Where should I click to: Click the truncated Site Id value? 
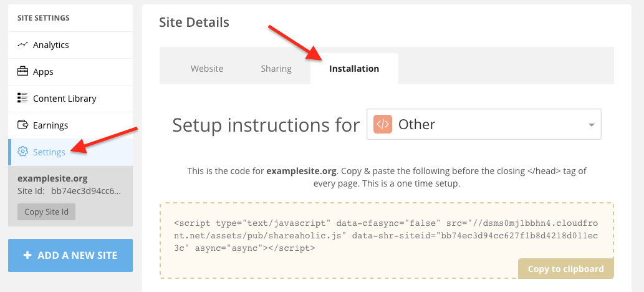(x=86, y=191)
